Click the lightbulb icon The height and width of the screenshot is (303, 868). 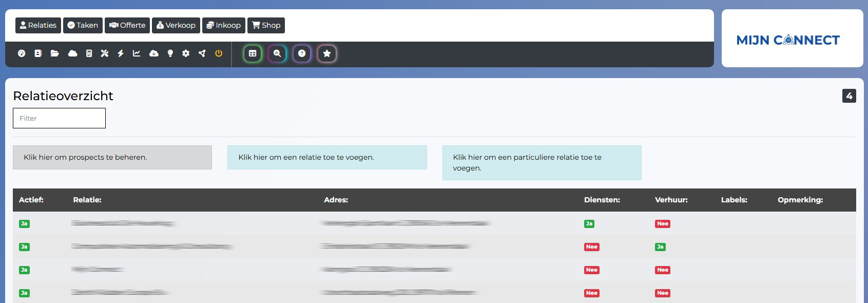(x=170, y=53)
